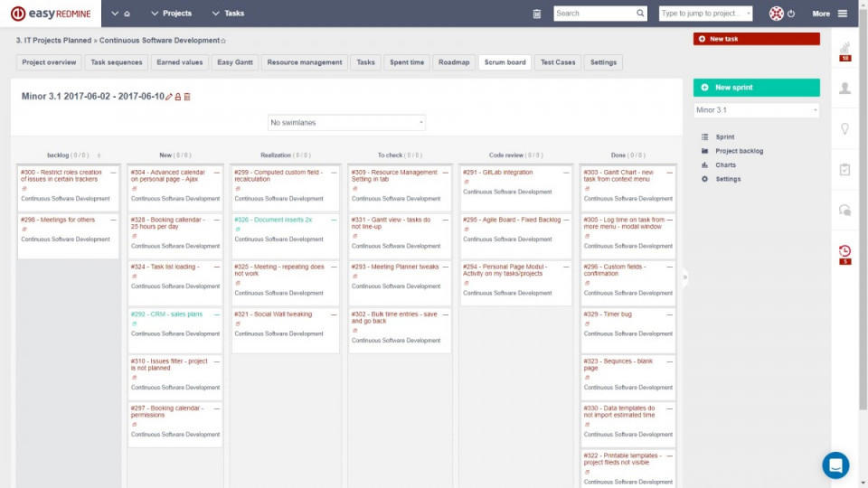
Task: Open the clipboard icon left of Search
Action: tap(536, 14)
